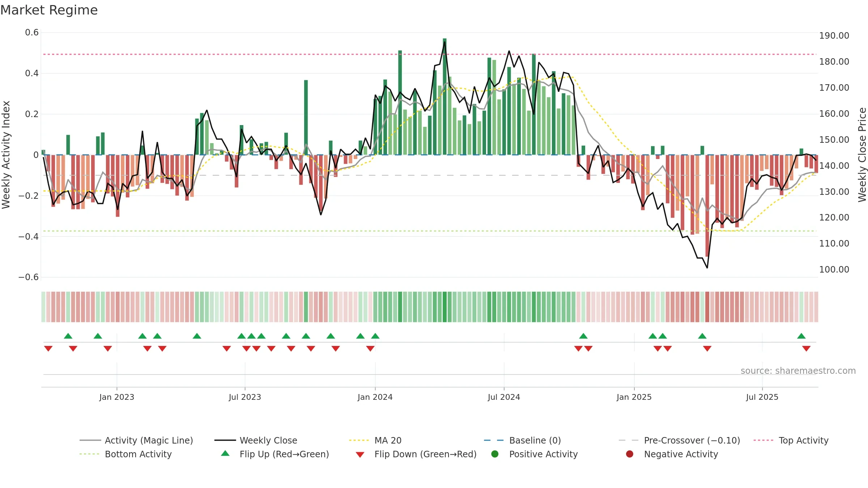Toggle the MA 20 legend entry
Viewport: 868px width, 488px height.
pos(375,440)
